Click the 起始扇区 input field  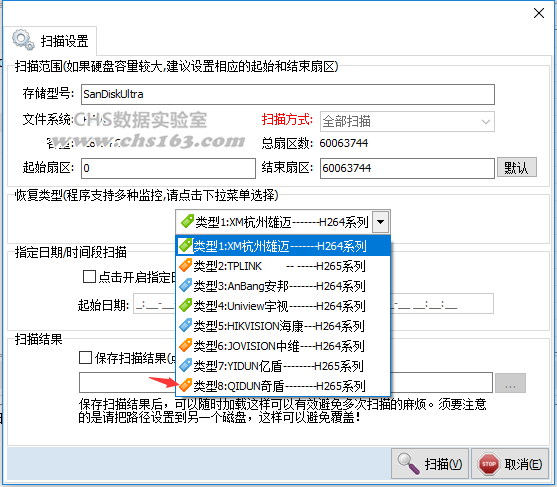coord(168,168)
